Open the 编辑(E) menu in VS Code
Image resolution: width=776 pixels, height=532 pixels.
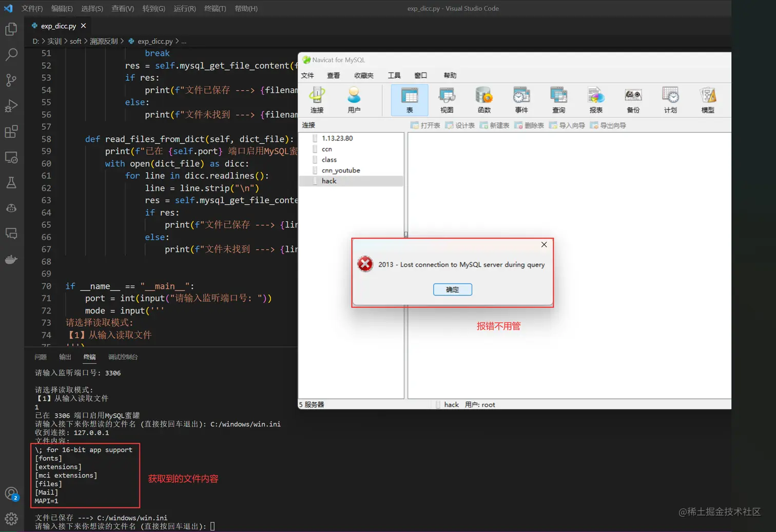click(62, 9)
